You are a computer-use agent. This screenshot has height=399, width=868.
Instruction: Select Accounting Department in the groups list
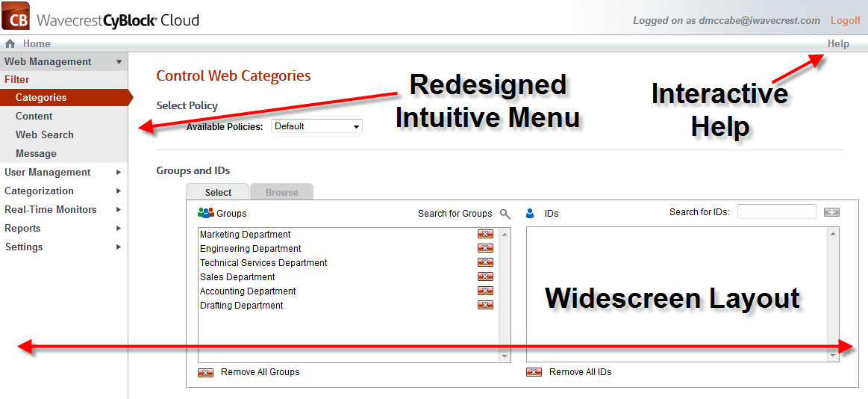coord(248,291)
